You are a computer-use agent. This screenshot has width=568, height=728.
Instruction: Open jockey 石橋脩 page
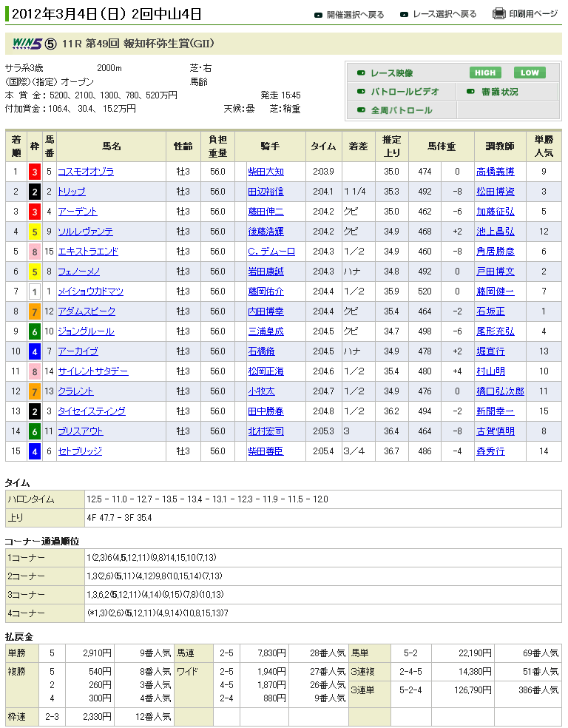pyautogui.click(x=261, y=351)
